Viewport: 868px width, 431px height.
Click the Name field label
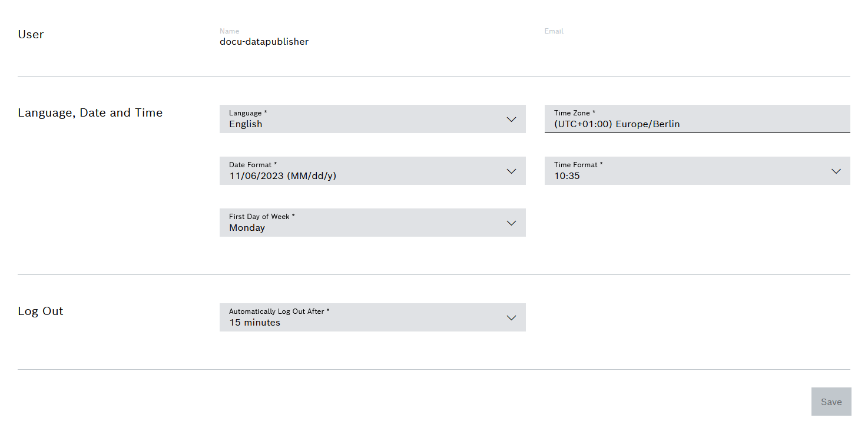click(229, 31)
